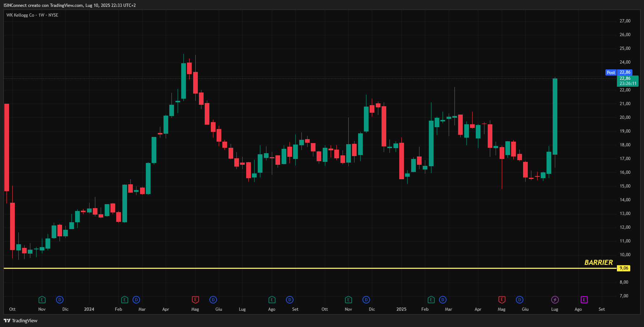The width and height of the screenshot is (644, 327).
Task: Click the latest tall green weekly candle
Action: pyautogui.click(x=555, y=116)
